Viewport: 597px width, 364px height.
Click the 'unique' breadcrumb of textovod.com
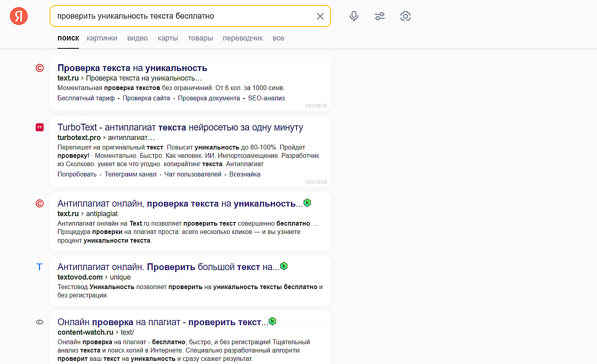click(120, 277)
